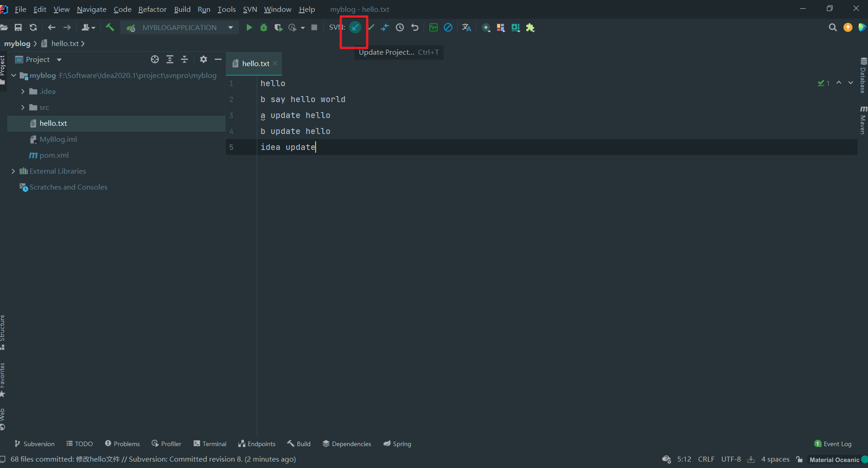Open the Refactor menu
The image size is (868, 468).
153,9
